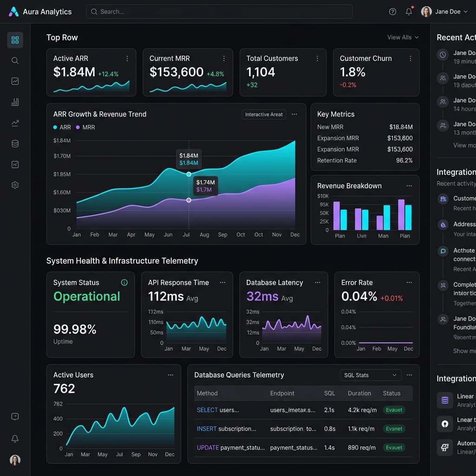Open ARR Growth chart more options
Image resolution: width=476 pixels, height=476 pixels.
tap(294, 114)
